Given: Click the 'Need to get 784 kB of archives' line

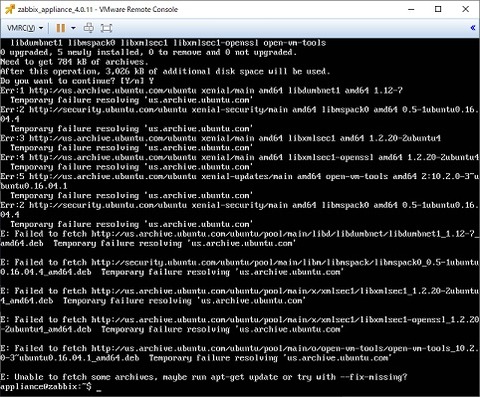Looking at the screenshot, I should [74, 62].
